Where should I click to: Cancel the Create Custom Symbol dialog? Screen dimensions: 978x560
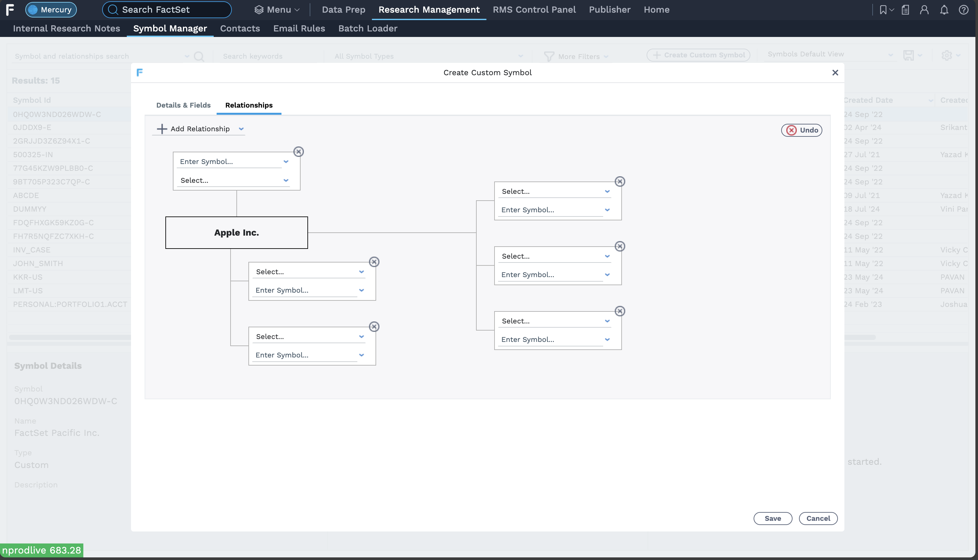pyautogui.click(x=818, y=518)
